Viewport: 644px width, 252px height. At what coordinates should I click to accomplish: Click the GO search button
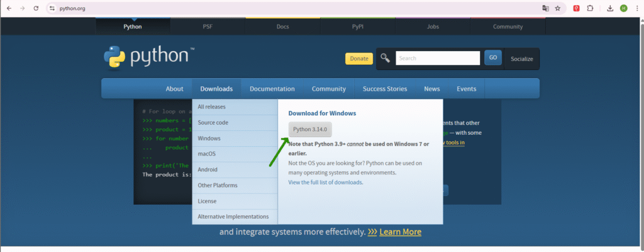(x=493, y=58)
